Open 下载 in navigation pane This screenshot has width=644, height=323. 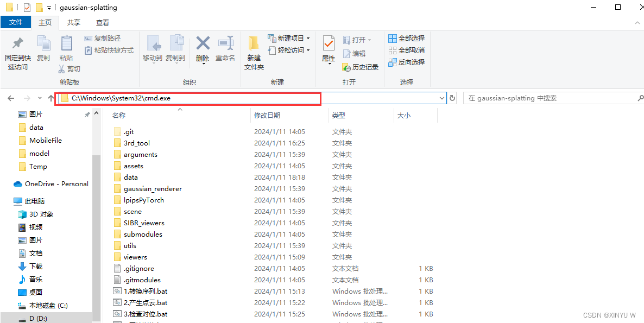pyautogui.click(x=30, y=267)
